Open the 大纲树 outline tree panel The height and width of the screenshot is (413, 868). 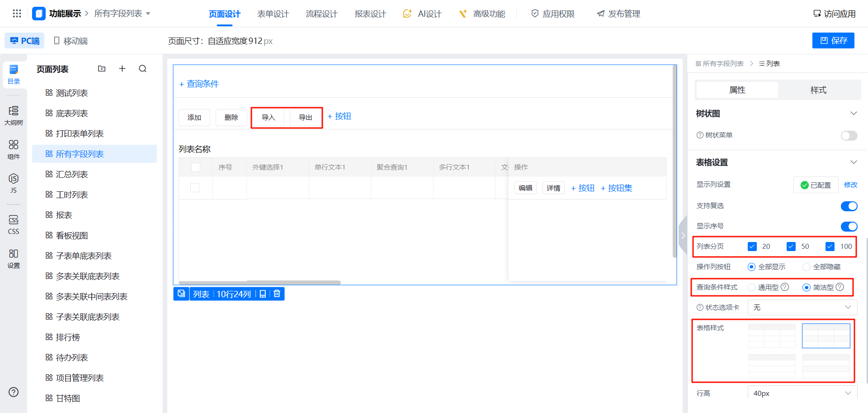[14, 115]
